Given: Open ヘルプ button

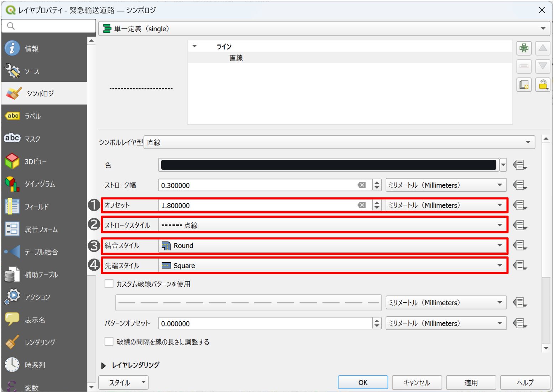Looking at the screenshot, I should pyautogui.click(x=525, y=383).
